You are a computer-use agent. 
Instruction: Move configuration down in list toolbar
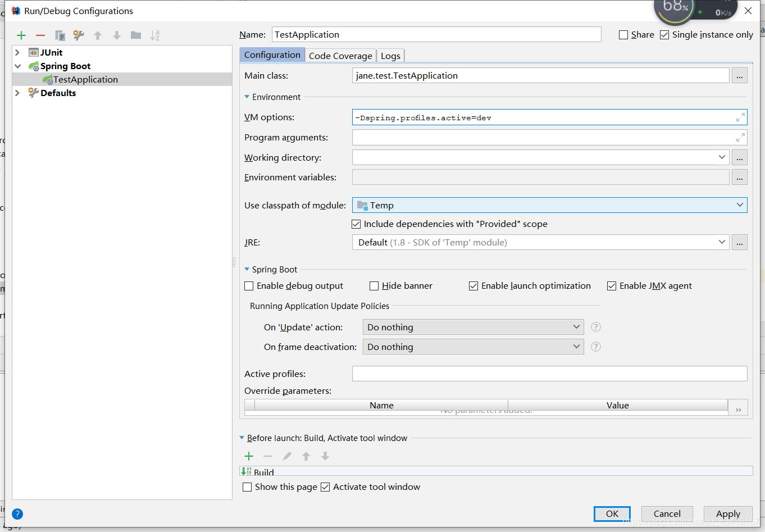click(117, 35)
